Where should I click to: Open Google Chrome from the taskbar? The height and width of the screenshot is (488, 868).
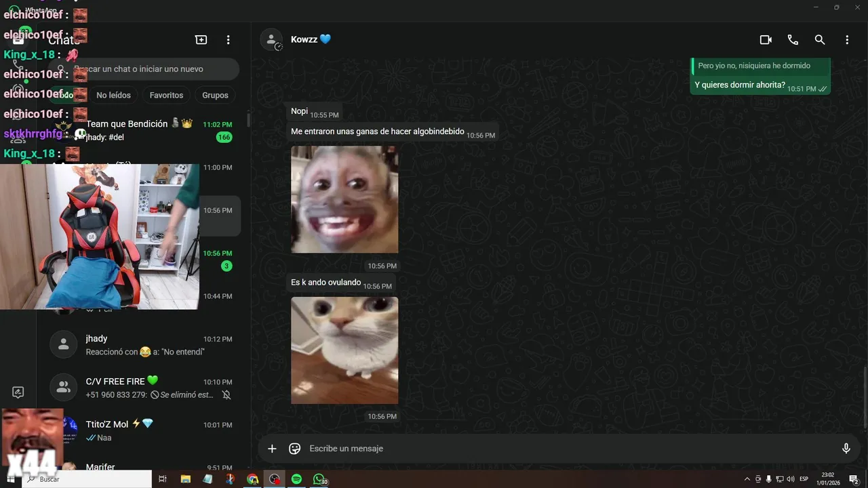coord(252,479)
